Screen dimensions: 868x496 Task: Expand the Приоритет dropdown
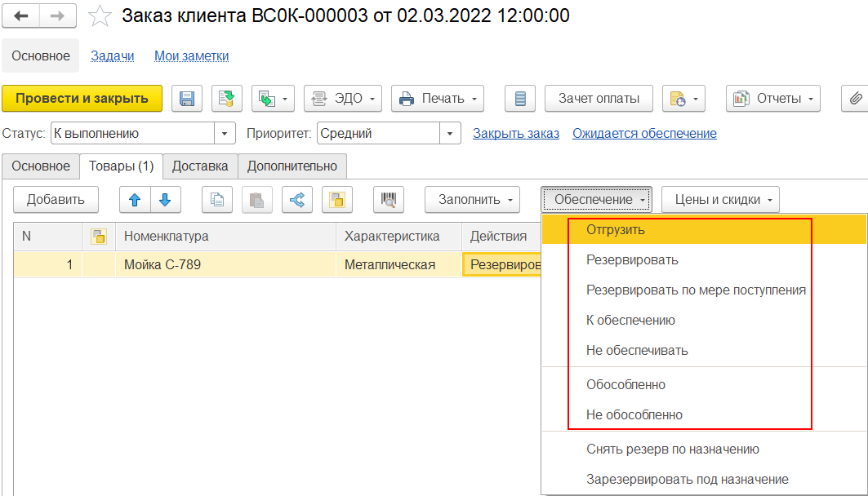pyautogui.click(x=450, y=134)
